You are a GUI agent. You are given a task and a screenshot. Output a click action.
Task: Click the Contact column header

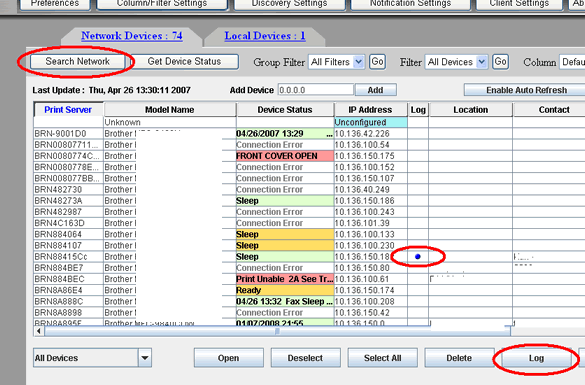549,110
